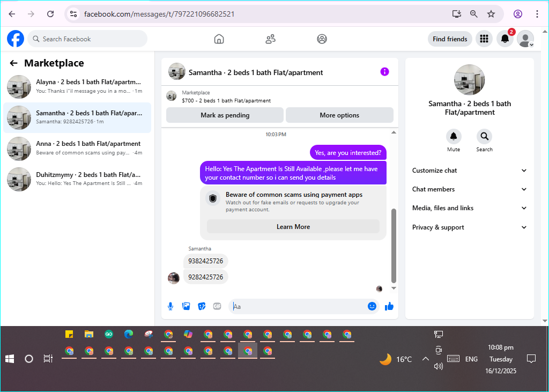Screen dimensions: 549x392
Task: Click Samantha's avatar beside her message
Action: 174,278
